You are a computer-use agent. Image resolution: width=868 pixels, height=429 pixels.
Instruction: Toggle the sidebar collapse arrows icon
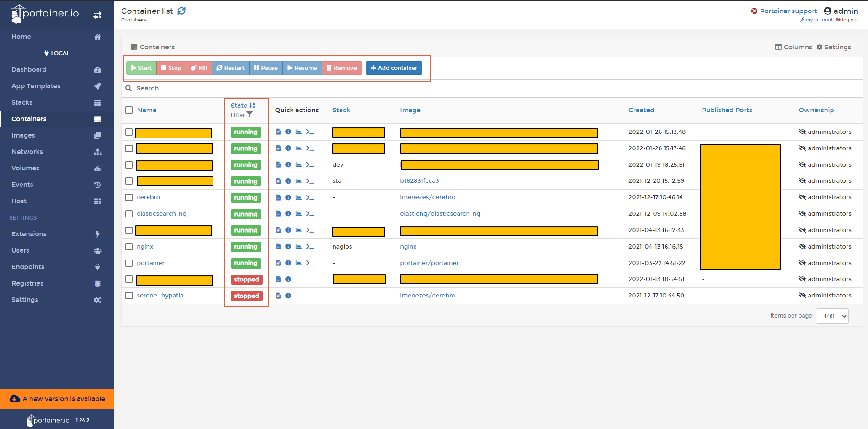(97, 15)
